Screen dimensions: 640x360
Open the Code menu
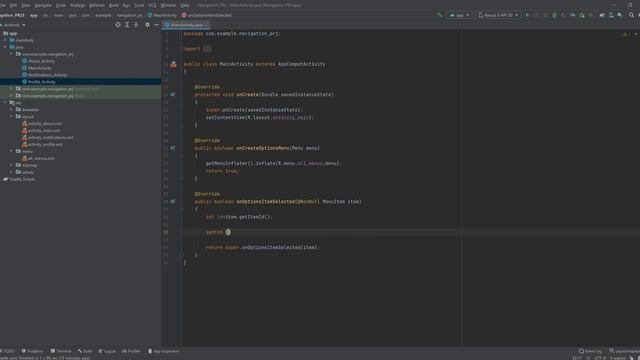(61, 5)
